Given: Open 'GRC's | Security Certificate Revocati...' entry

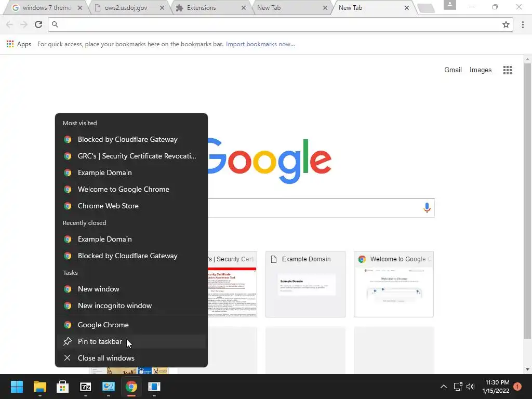Looking at the screenshot, I should [131, 156].
